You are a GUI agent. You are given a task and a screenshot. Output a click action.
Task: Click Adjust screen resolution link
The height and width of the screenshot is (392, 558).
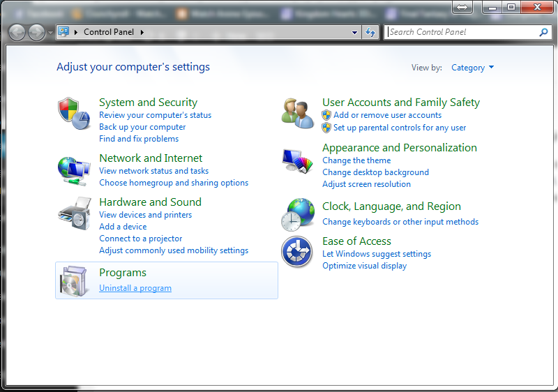[366, 184]
